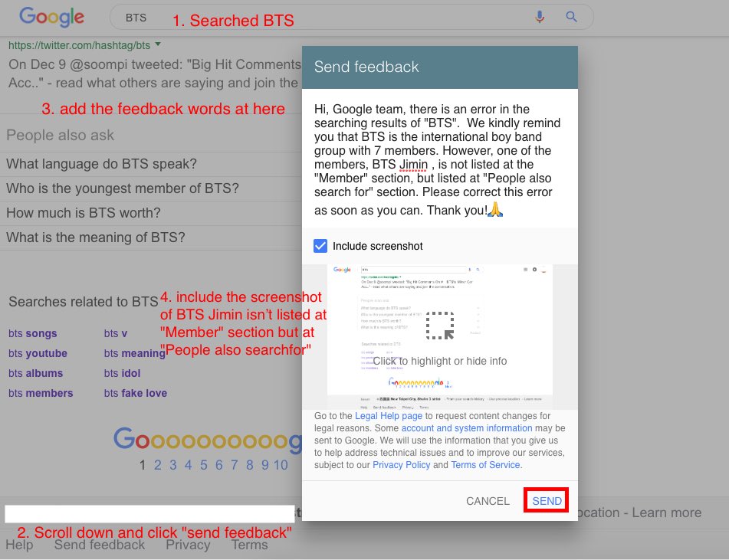Click the magnifying glass search icon

click(x=571, y=17)
